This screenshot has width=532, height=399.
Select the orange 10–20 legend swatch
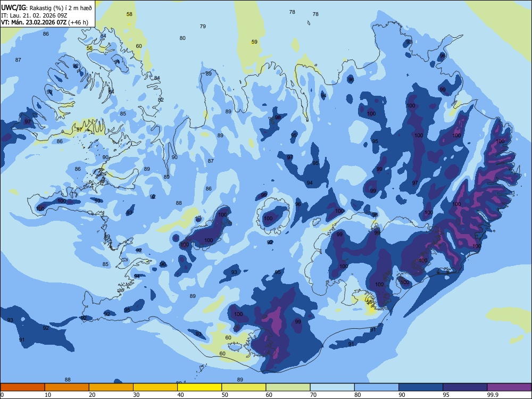(x=67, y=387)
